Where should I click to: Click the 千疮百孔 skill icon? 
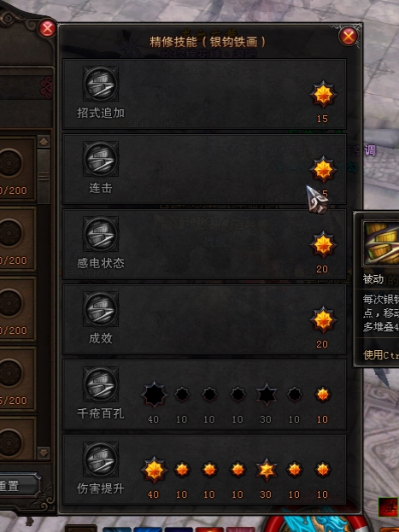(x=101, y=384)
